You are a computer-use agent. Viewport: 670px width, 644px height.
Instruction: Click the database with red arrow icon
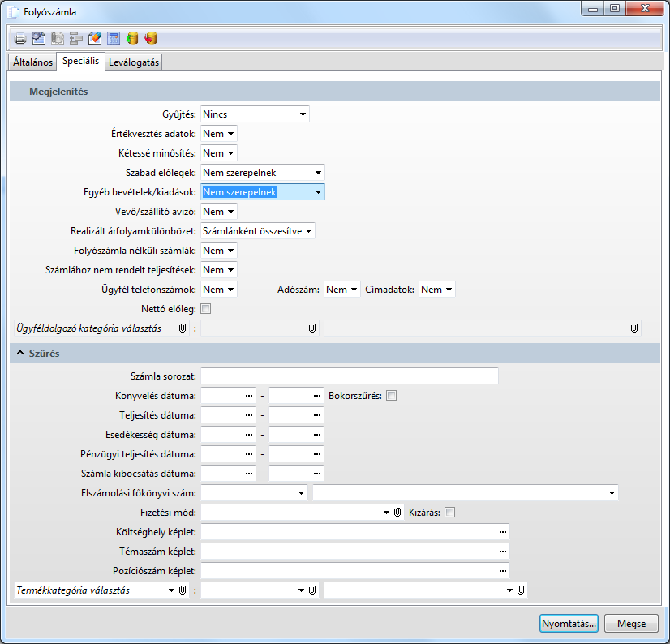pos(151,38)
